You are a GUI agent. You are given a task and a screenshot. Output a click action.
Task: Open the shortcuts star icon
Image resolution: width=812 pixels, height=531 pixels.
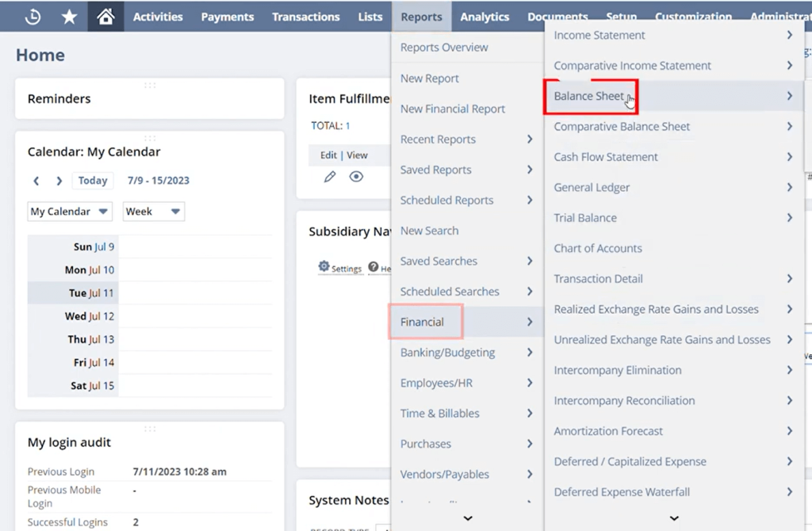pos(69,17)
